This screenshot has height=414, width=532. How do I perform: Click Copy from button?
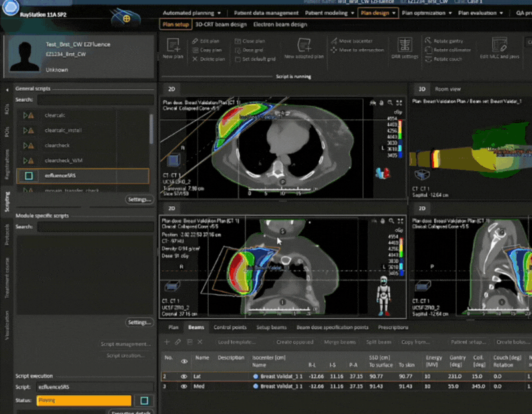(x=415, y=342)
